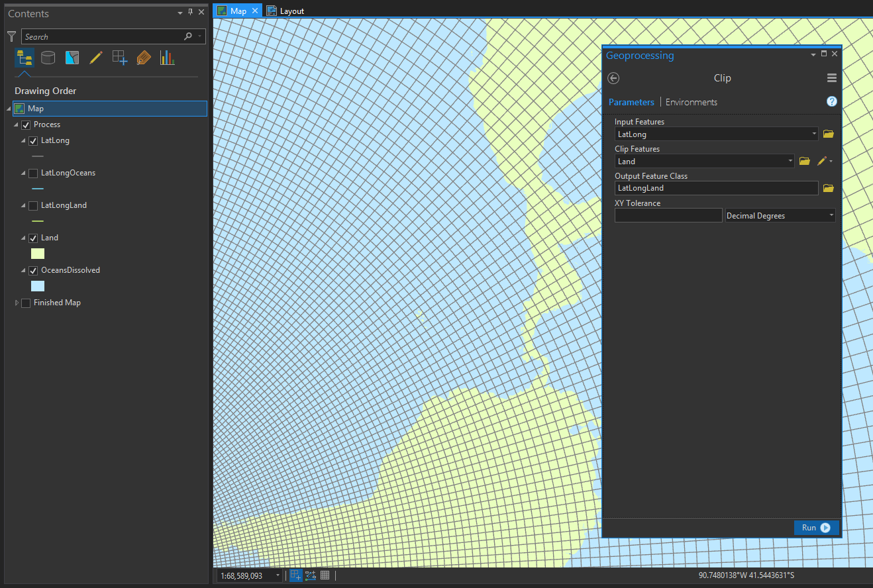Viewport: 873px width, 588px height.
Task: Expand the Decimal Degrees units dropdown
Action: 831,215
